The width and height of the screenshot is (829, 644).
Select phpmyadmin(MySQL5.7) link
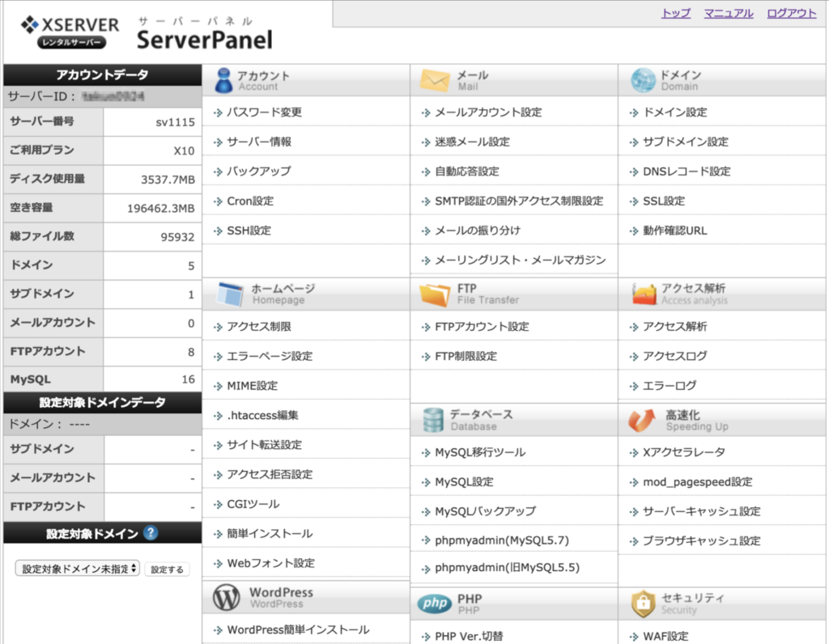[501, 540]
